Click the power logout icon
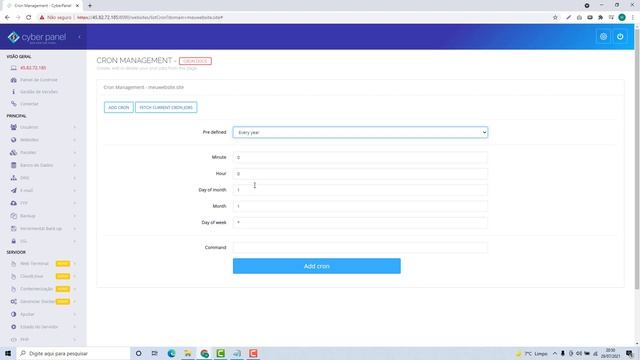 tap(620, 37)
